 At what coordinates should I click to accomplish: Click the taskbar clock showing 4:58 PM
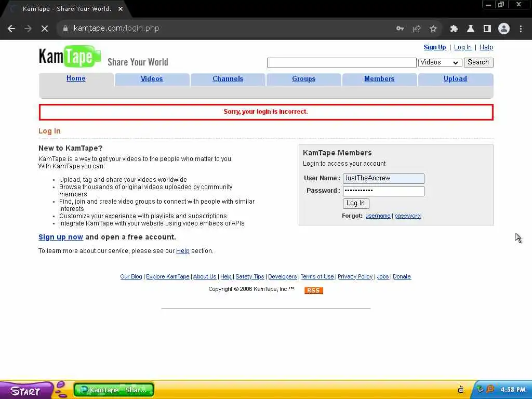[x=513, y=390]
